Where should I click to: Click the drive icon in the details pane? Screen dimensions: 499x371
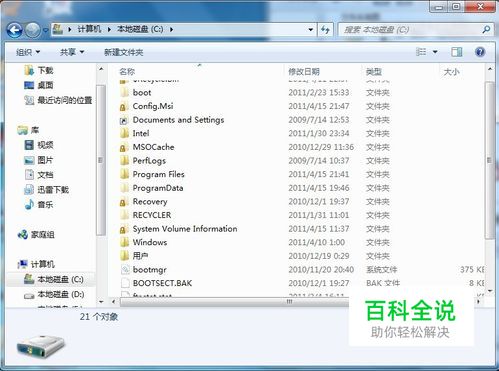pos(41,346)
